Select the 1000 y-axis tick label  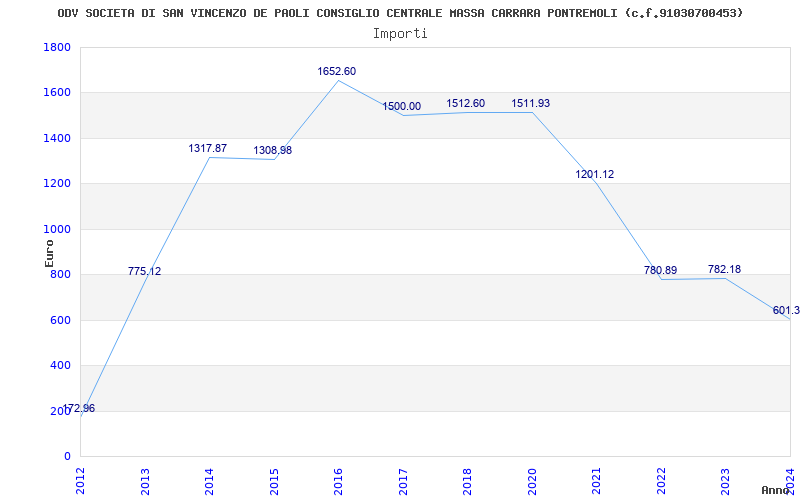click(x=57, y=229)
